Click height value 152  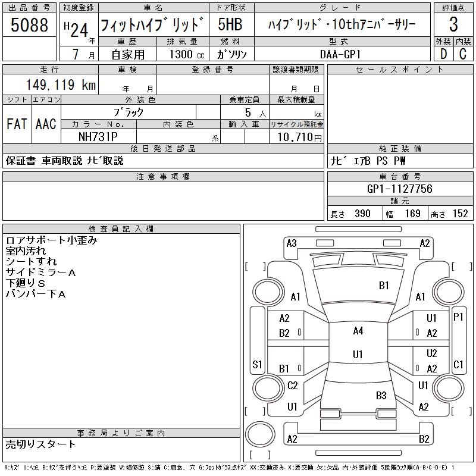(x=460, y=214)
